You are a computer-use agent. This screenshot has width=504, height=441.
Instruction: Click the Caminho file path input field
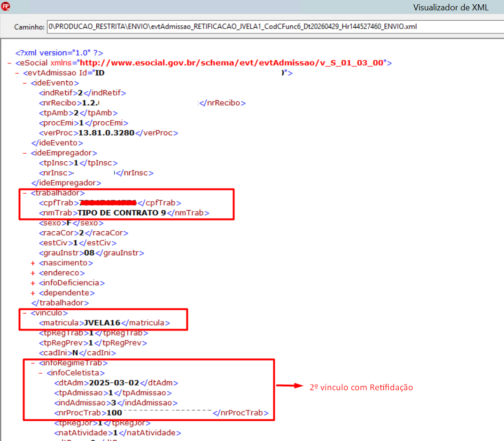(x=275, y=27)
